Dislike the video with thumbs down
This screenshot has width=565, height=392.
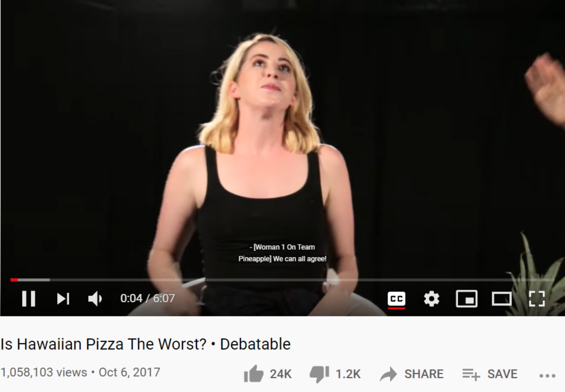[x=319, y=374]
